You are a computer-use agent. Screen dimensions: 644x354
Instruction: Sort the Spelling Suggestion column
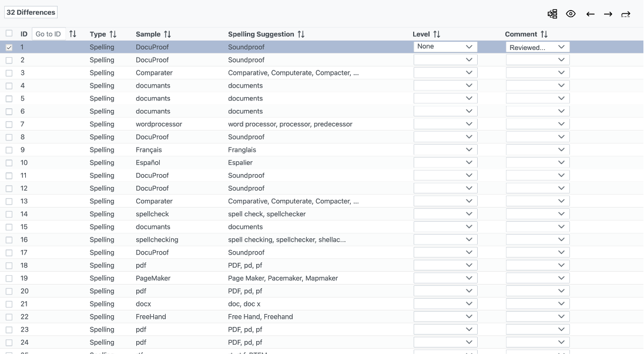[301, 34]
